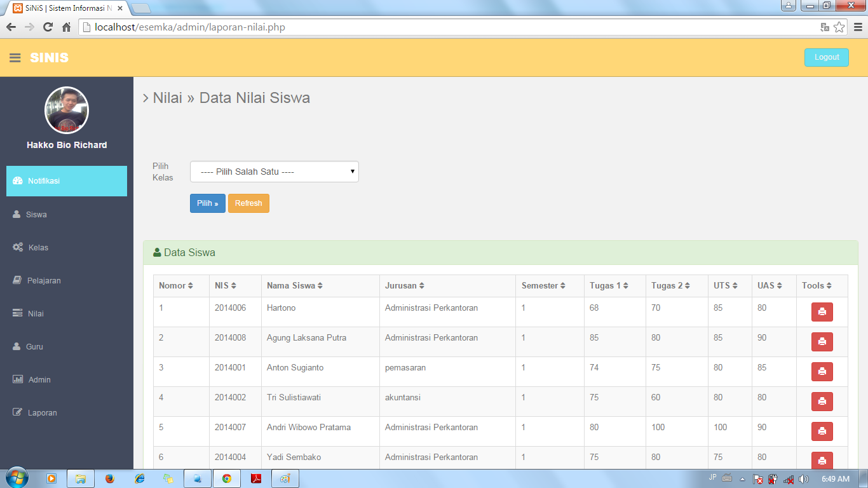Open Nilai in the sidebar
The height and width of the screenshot is (488, 868).
[67, 314]
